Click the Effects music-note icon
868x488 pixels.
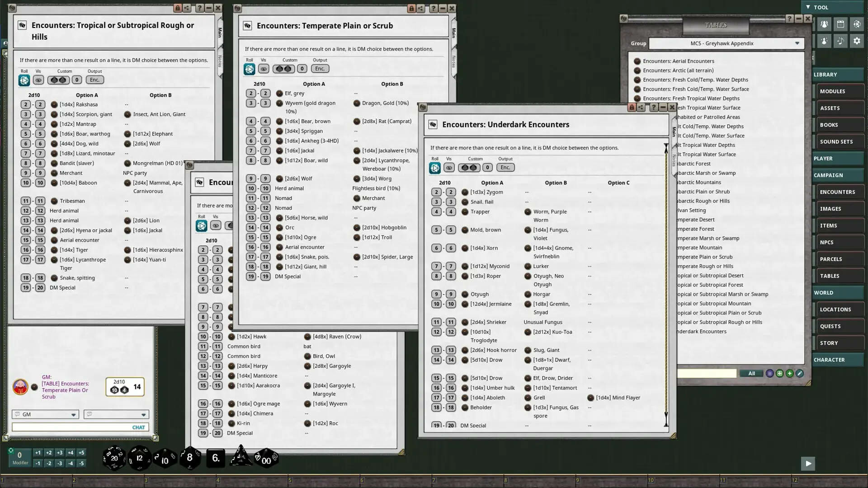click(x=840, y=41)
